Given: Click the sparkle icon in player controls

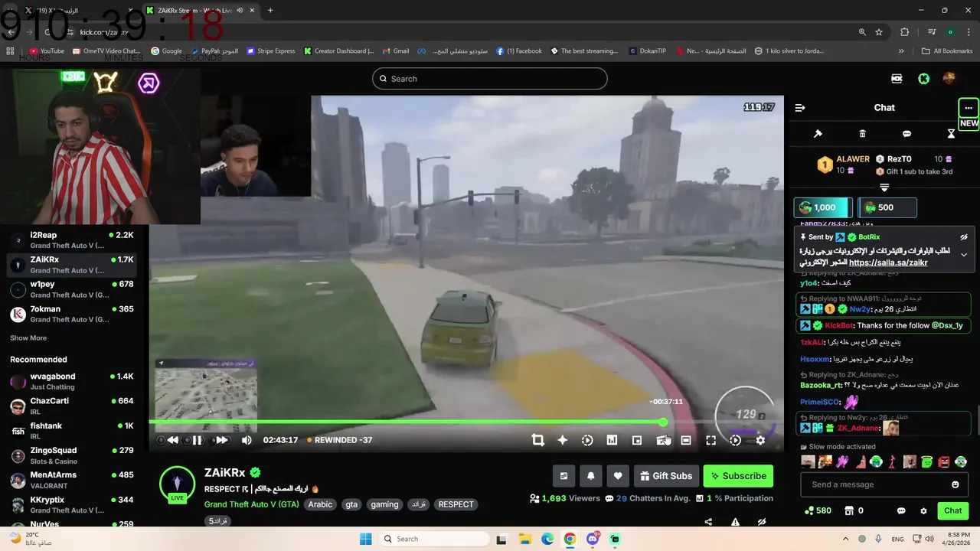Looking at the screenshot, I should coord(563,440).
